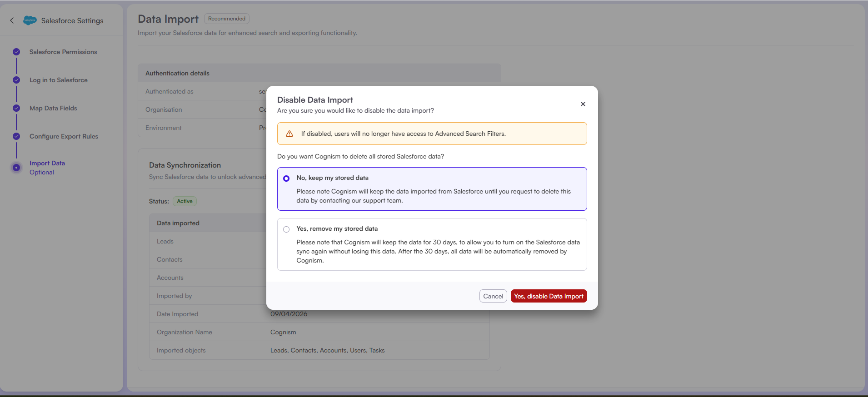868x397 pixels.
Task: Click the Configure Export Rules checkmark icon
Action: coord(16,136)
